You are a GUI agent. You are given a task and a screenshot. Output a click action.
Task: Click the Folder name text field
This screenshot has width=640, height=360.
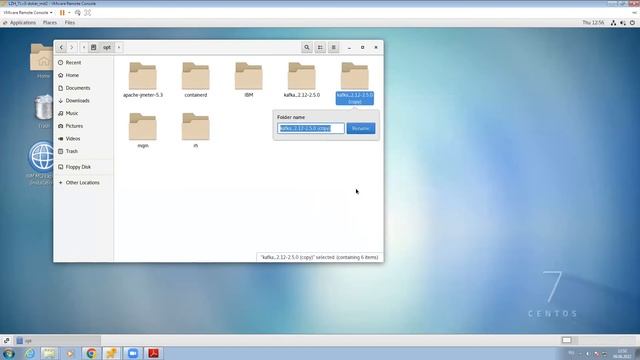click(x=311, y=128)
